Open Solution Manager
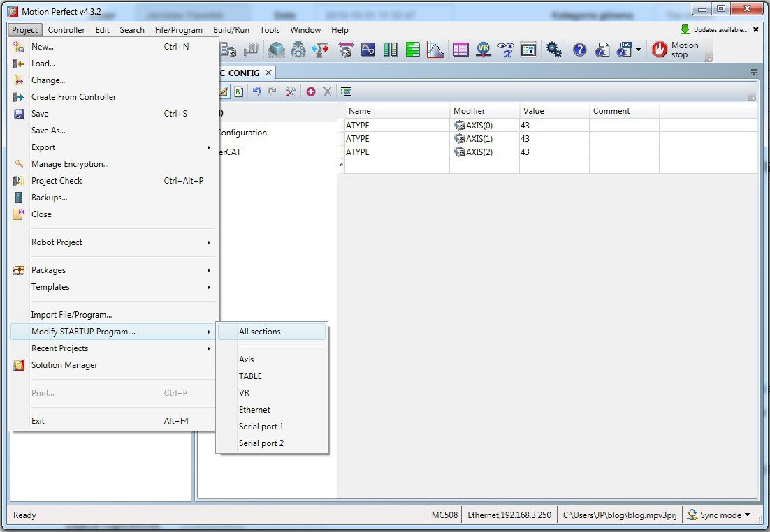Screen dimensions: 770x532 (113, 365)
